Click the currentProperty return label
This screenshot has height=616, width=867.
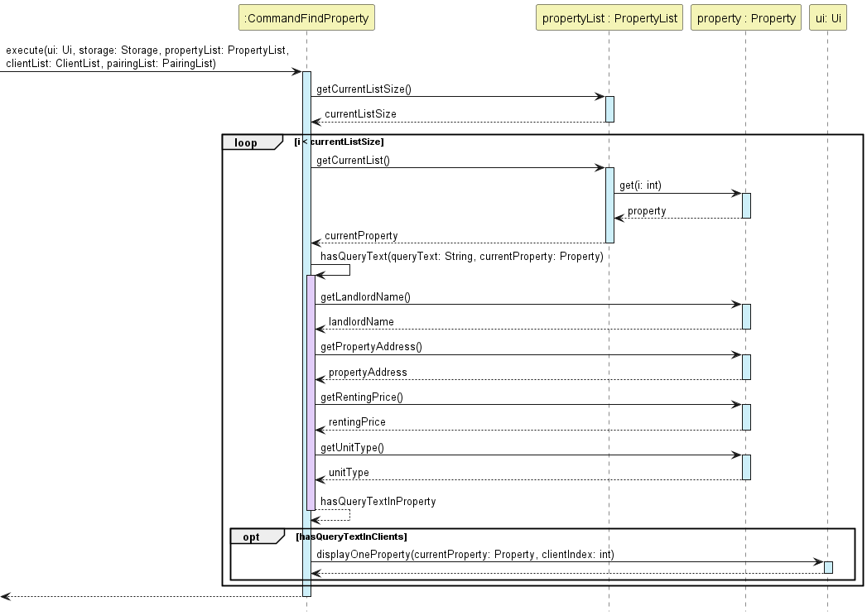tap(361, 236)
